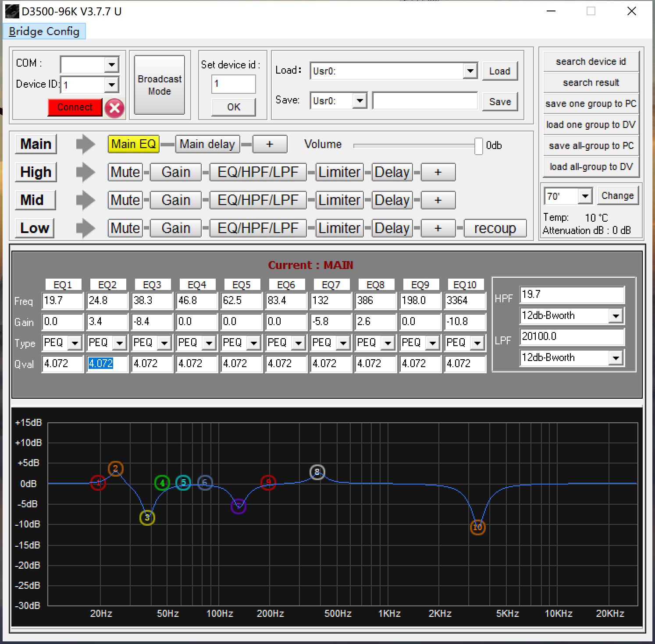Open EQ1 Type dropdown
The image size is (655, 644).
pos(75,343)
